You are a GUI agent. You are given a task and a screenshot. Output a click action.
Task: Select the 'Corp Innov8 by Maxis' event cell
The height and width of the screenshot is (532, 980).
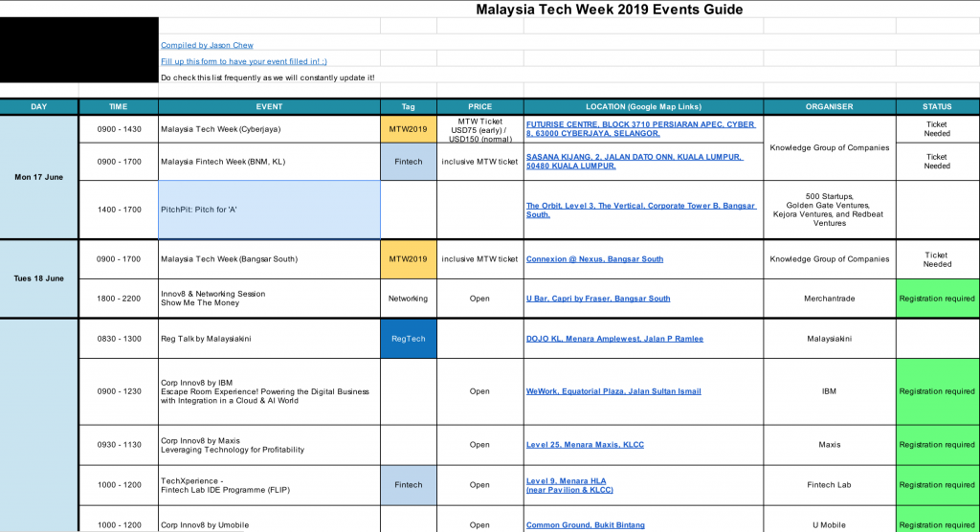[x=269, y=445]
